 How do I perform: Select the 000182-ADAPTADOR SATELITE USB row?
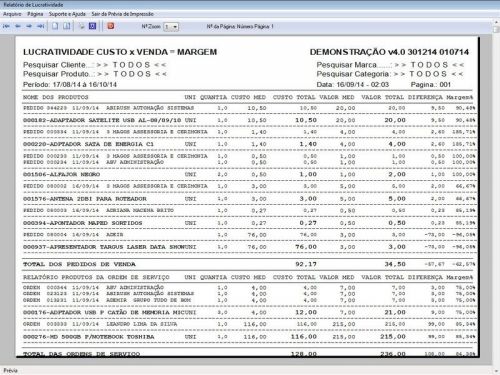pos(249,120)
